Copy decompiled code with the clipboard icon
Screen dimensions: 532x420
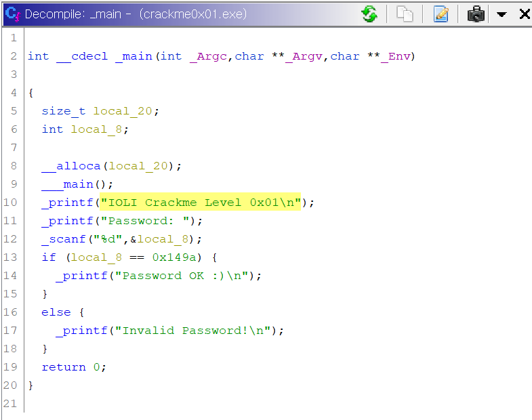[x=405, y=14]
